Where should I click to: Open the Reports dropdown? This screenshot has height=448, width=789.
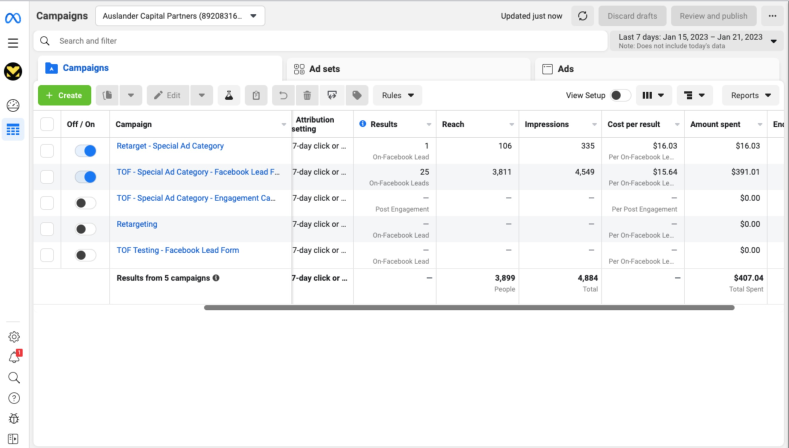pos(751,95)
